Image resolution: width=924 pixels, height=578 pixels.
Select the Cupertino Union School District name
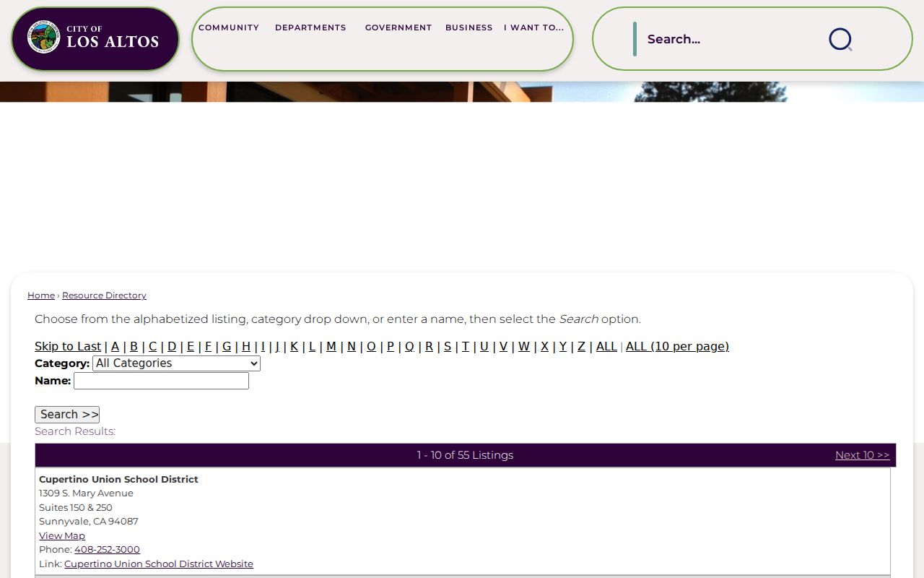[x=118, y=479]
